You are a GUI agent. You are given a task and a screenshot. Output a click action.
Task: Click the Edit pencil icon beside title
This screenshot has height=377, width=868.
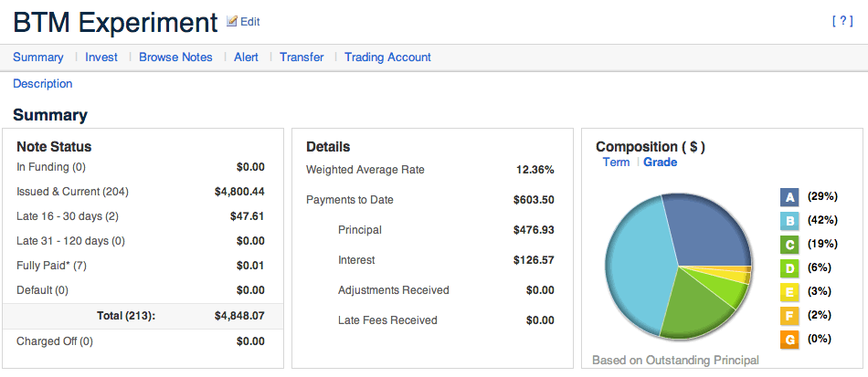tap(232, 21)
